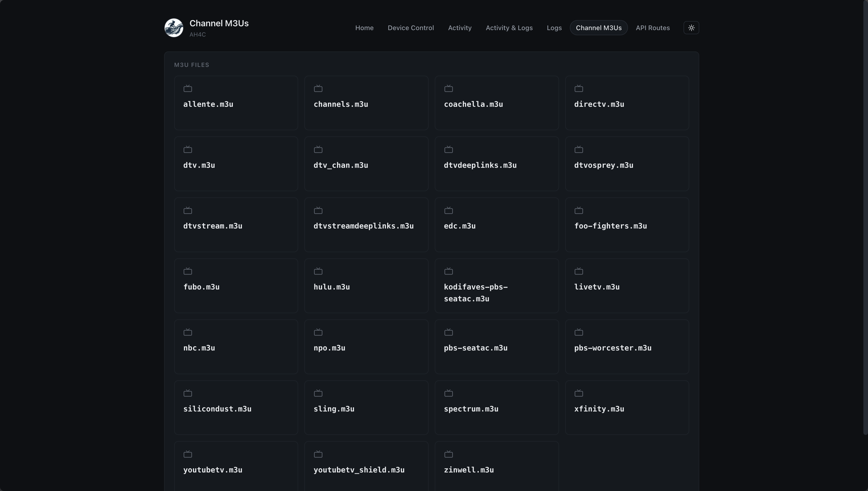
Task: Go to the Home nav tab
Action: tap(364, 28)
